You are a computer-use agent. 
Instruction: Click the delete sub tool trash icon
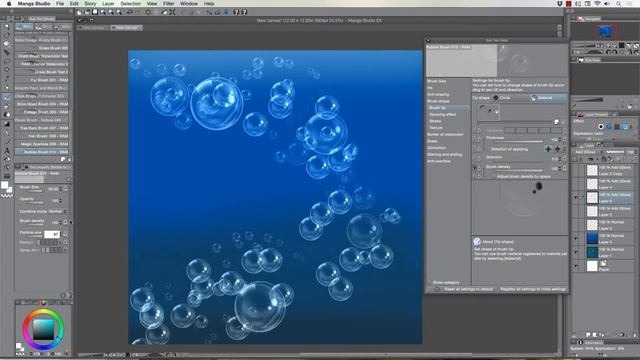coord(69,159)
